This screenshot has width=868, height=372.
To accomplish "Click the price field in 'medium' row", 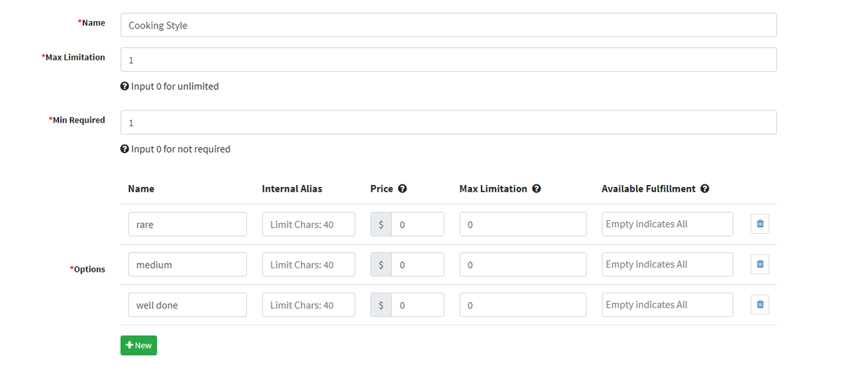I will (x=417, y=264).
